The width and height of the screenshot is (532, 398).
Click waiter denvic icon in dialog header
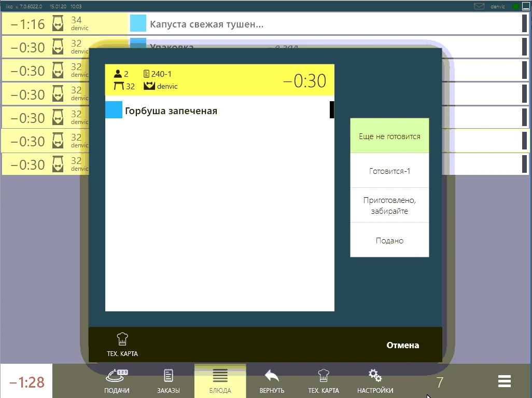pos(149,86)
